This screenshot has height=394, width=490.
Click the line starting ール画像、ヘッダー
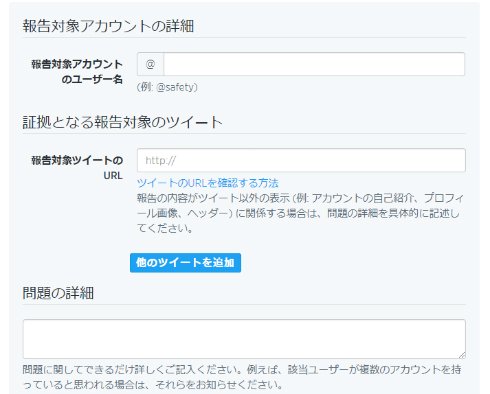click(x=298, y=213)
